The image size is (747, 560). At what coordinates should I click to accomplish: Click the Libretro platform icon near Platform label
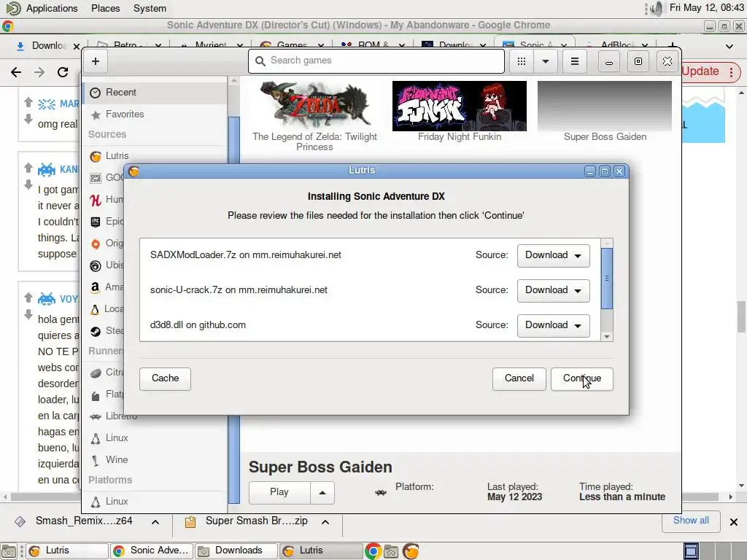pyautogui.click(x=381, y=493)
